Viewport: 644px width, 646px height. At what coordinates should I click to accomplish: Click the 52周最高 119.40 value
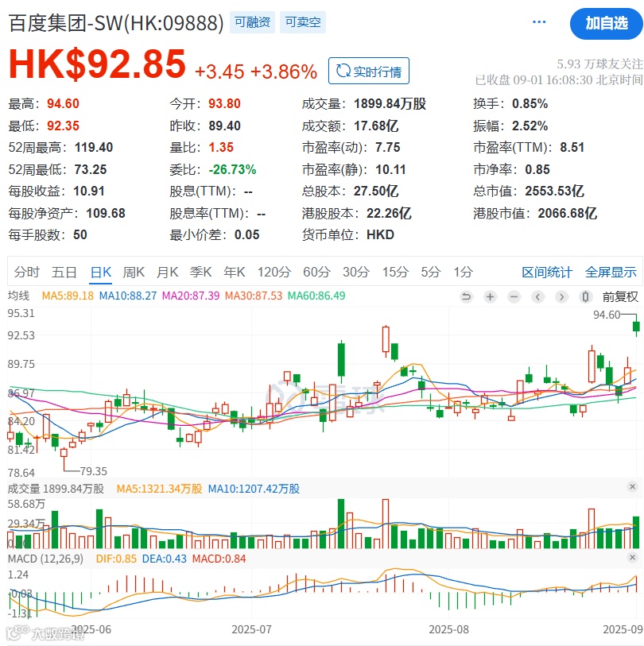(x=94, y=147)
